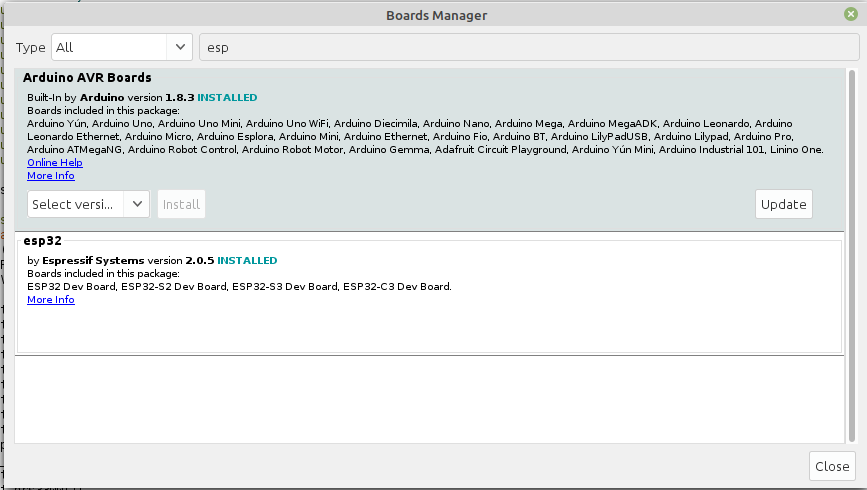Click the INSTALLED label next to version 2.0.5
867x490 pixels.
(247, 260)
